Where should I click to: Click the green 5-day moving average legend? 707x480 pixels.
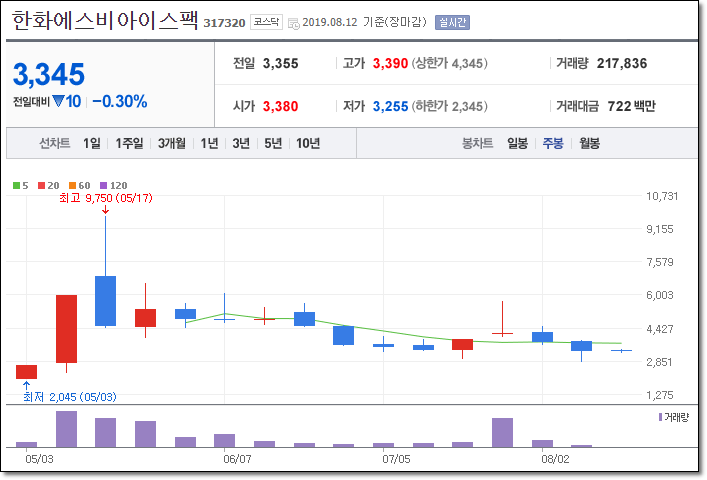pyautogui.click(x=21, y=185)
